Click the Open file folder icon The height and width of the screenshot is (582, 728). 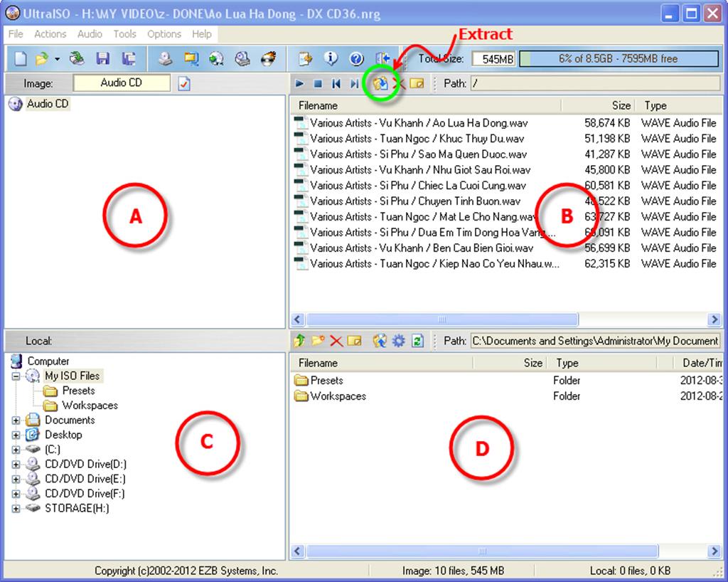click(x=42, y=58)
